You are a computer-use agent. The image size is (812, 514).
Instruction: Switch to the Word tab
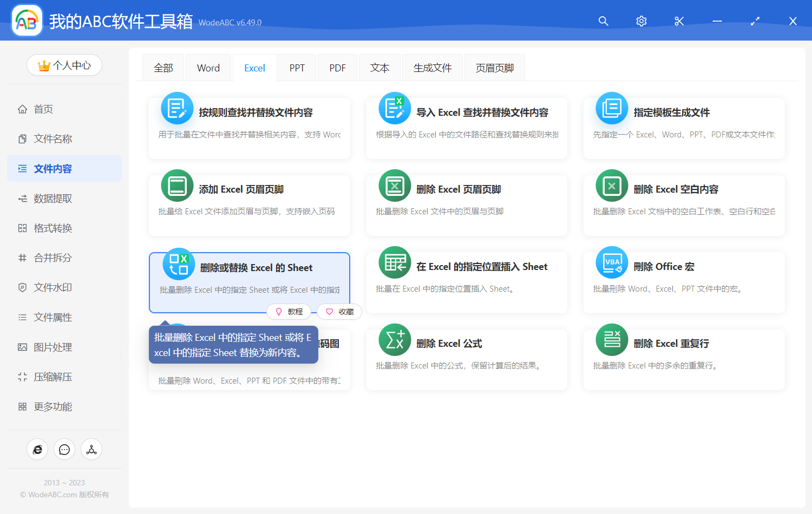[208, 68]
